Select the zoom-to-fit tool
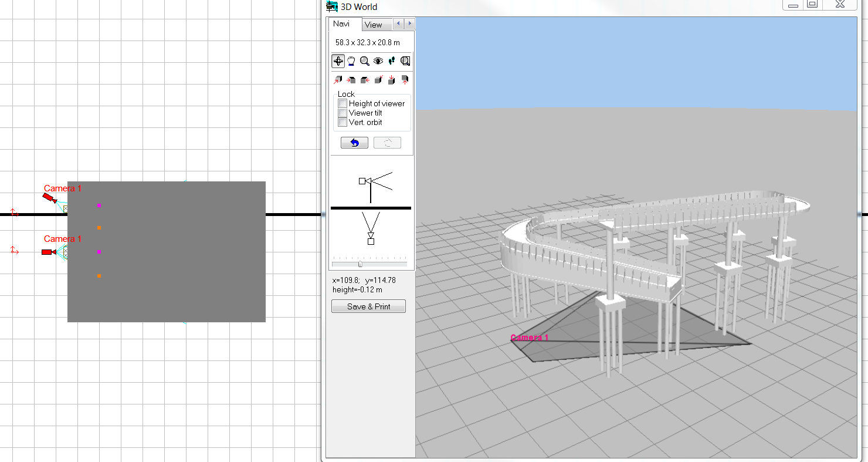The height and width of the screenshot is (462, 868). click(x=405, y=61)
